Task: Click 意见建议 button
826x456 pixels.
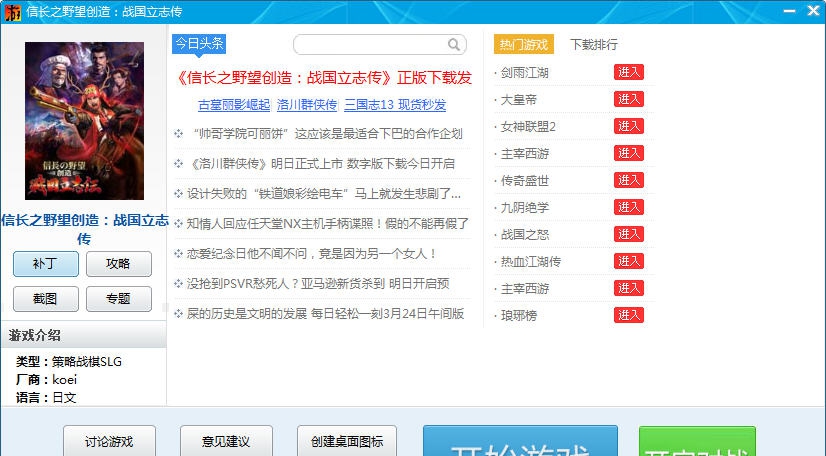Action: [x=227, y=441]
